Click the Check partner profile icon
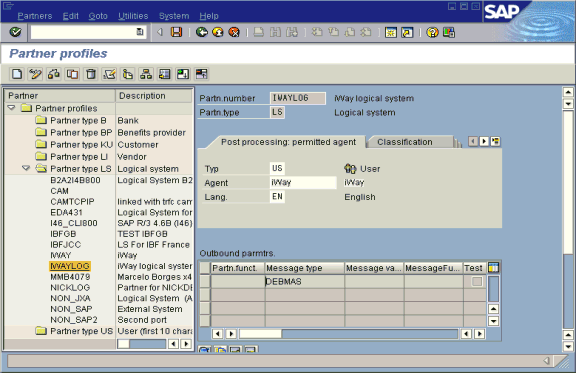 109,74
